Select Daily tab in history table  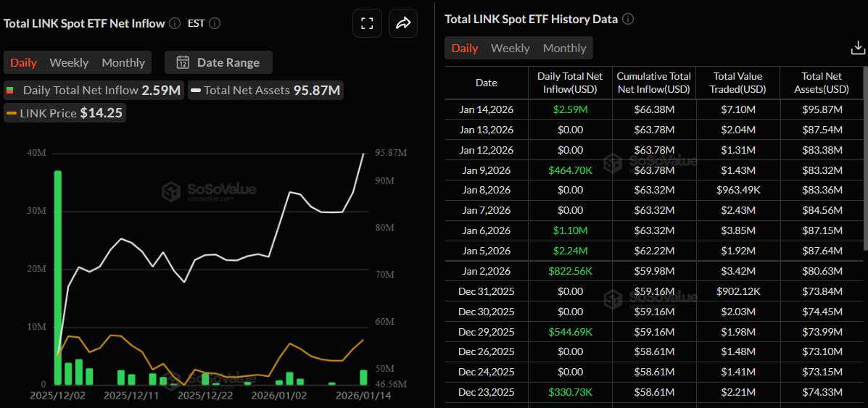tap(465, 48)
